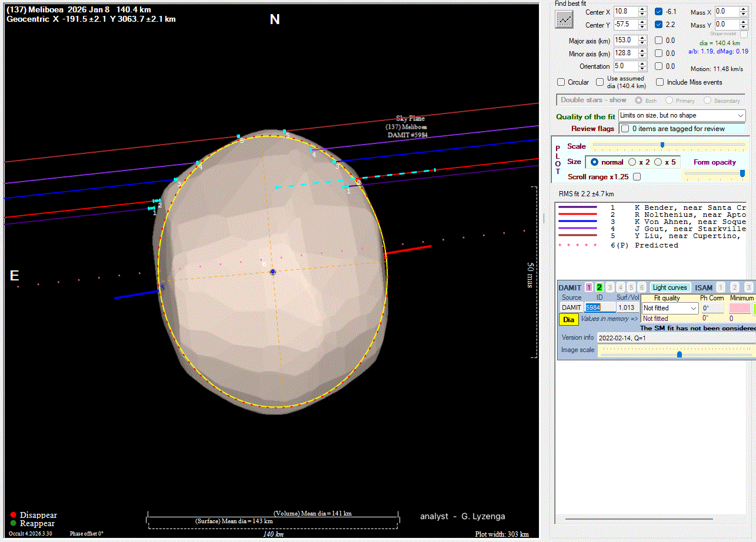The height and width of the screenshot is (542, 756).
Task: Choose the x 5 plot size option
Action: click(x=658, y=162)
